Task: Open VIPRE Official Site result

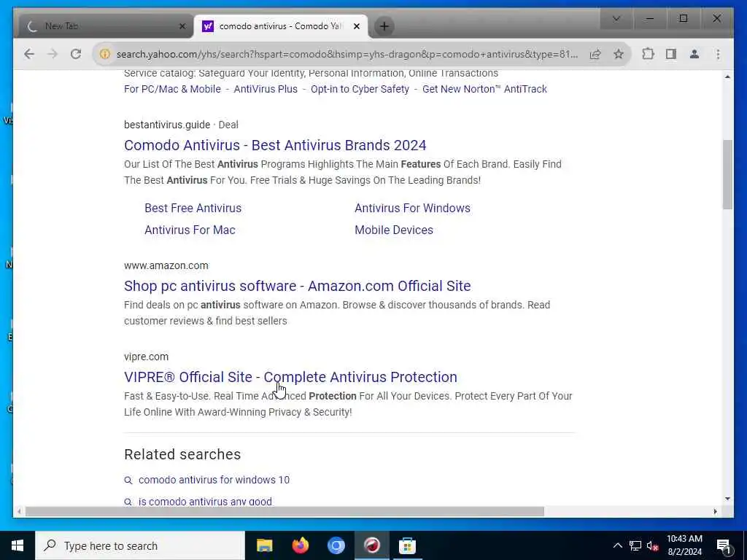Action: [290, 377]
